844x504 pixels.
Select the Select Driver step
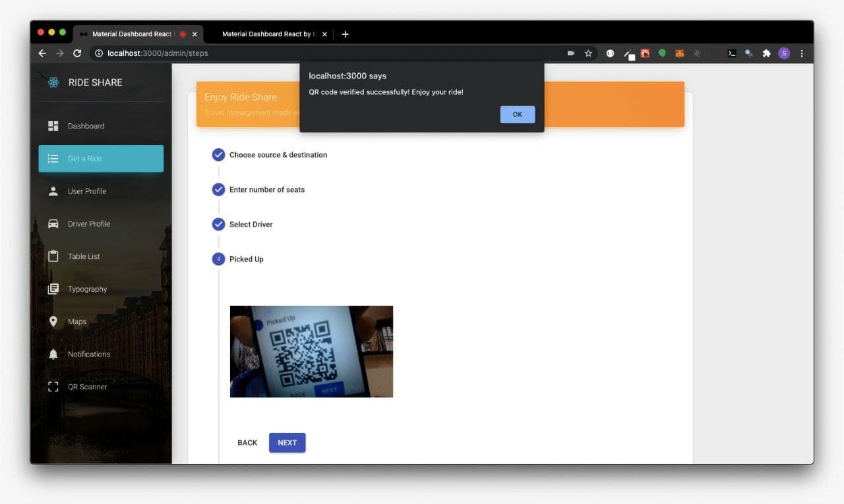[243, 225]
